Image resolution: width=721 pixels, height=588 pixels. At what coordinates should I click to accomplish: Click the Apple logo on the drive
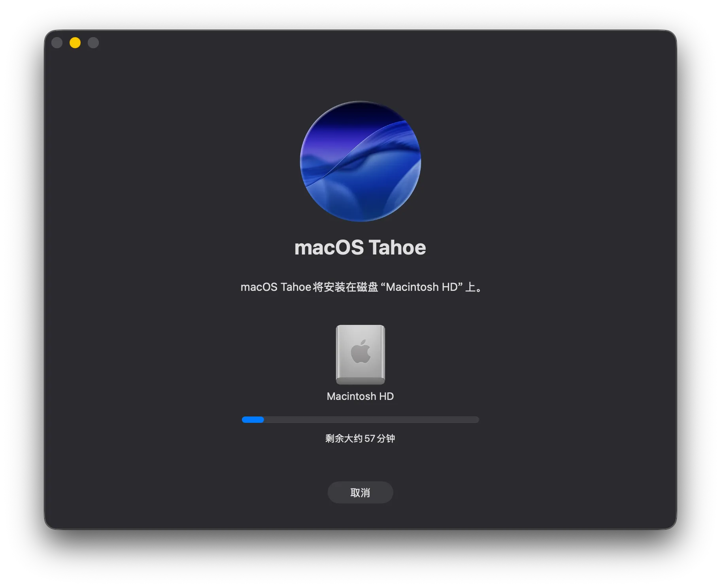pos(360,351)
